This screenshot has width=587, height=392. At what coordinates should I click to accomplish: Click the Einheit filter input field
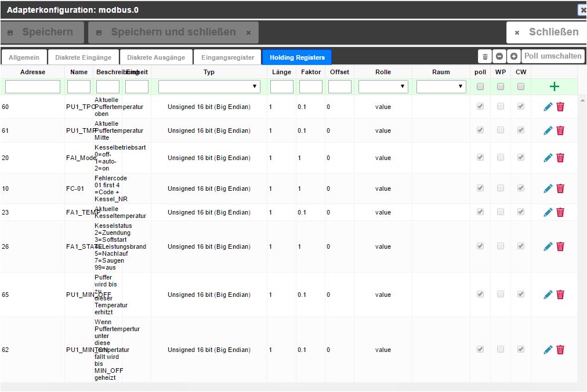(x=137, y=86)
